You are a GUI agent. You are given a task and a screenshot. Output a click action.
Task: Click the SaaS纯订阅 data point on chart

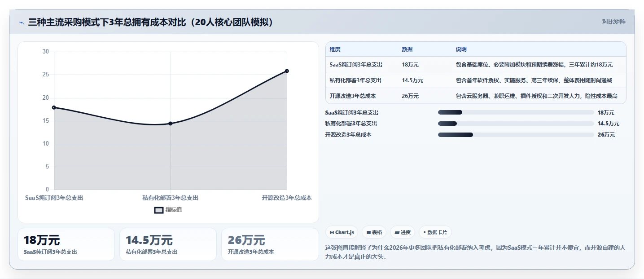pyautogui.click(x=54, y=107)
